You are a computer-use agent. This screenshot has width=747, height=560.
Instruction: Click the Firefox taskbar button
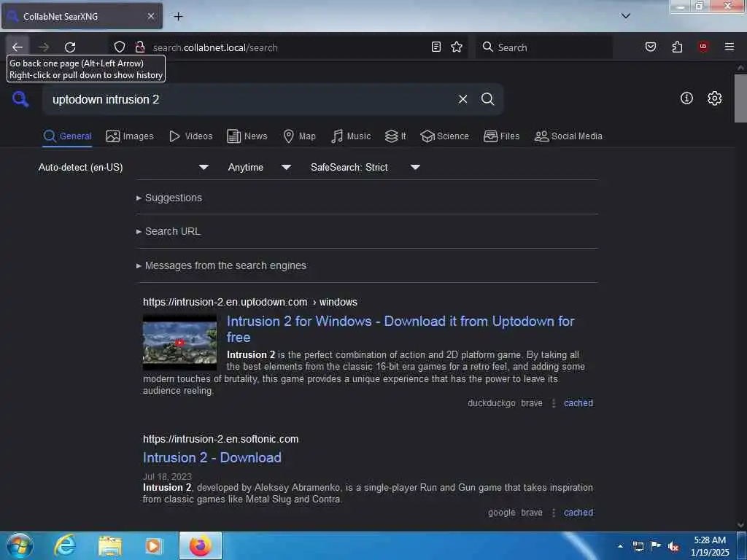pyautogui.click(x=201, y=545)
